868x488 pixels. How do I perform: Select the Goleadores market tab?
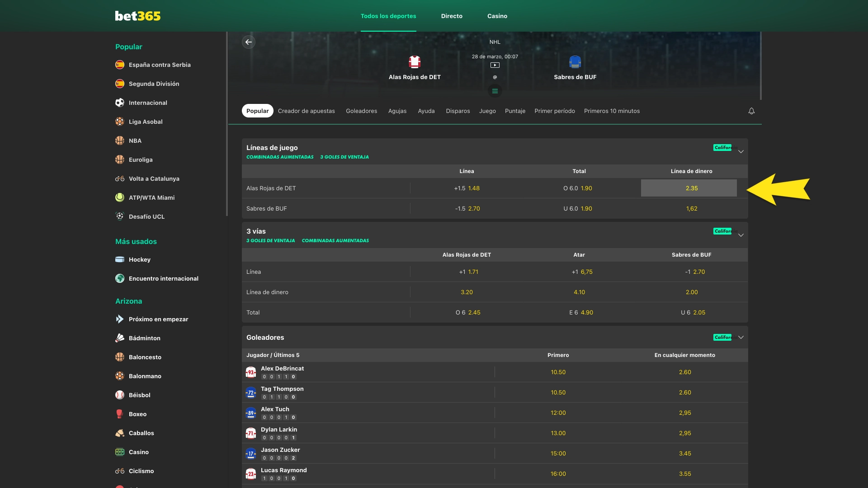click(362, 111)
